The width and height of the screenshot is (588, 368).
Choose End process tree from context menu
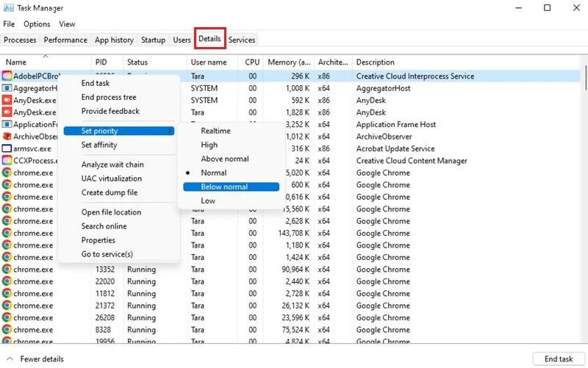[109, 97]
